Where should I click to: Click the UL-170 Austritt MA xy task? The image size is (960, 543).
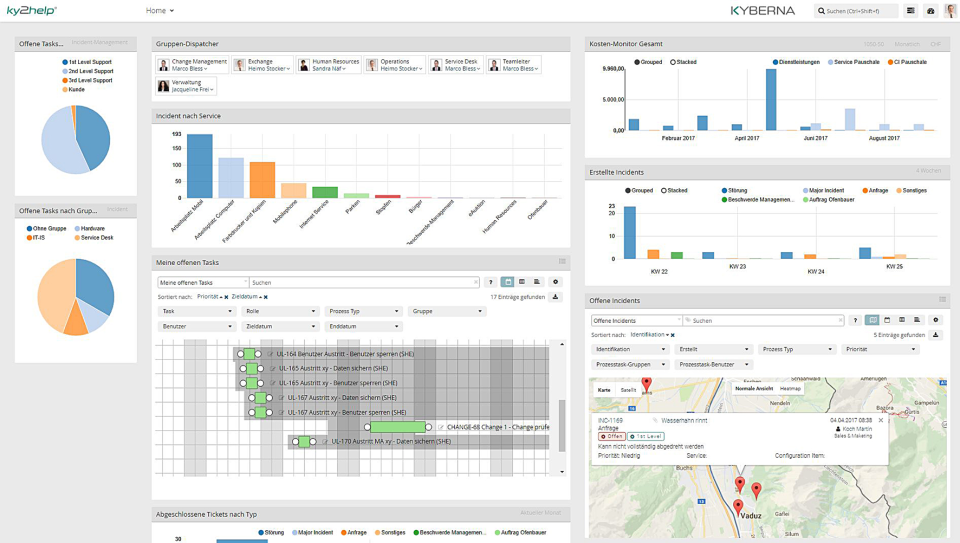(x=390, y=441)
